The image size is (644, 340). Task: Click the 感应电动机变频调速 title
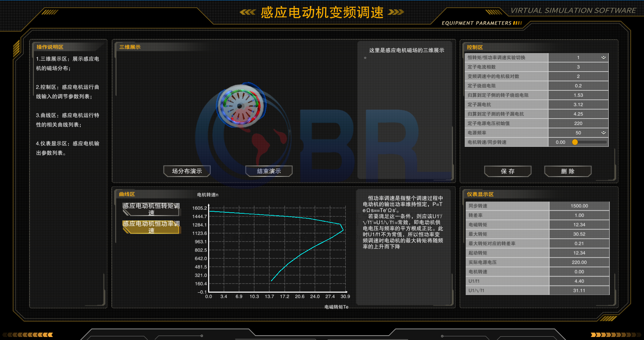tap(322, 12)
